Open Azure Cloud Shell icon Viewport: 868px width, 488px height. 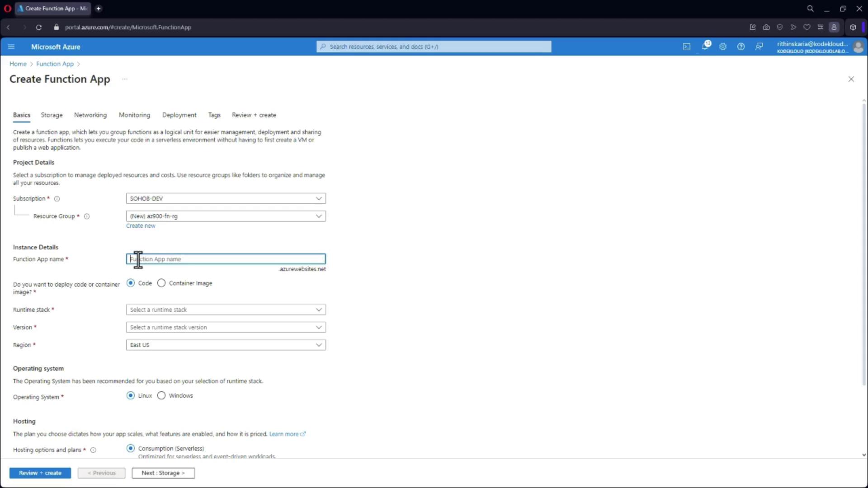click(686, 47)
